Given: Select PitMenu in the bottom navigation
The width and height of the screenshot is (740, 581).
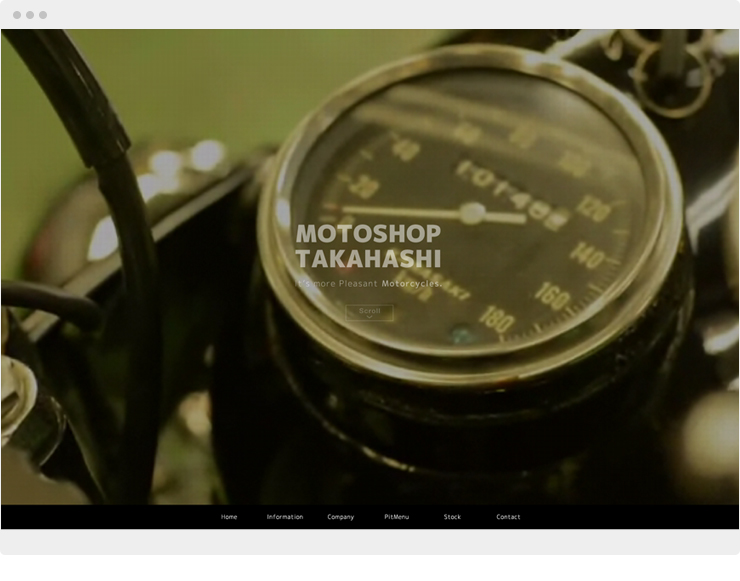Looking at the screenshot, I should click(x=397, y=517).
